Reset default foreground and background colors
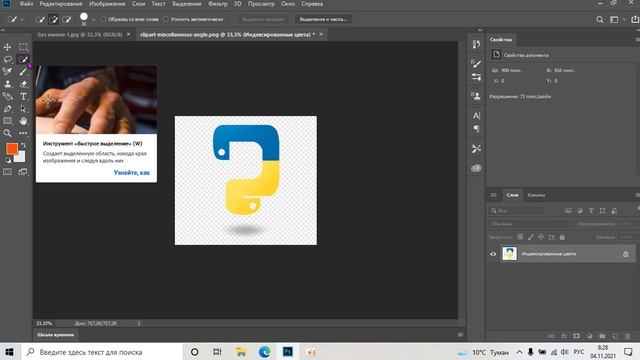640x360 pixels. point(8,160)
